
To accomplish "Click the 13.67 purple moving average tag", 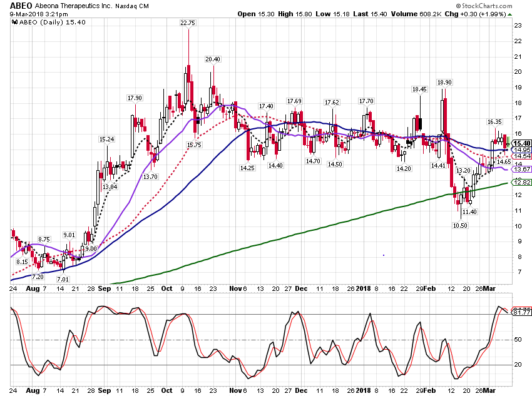I will click(x=521, y=169).
